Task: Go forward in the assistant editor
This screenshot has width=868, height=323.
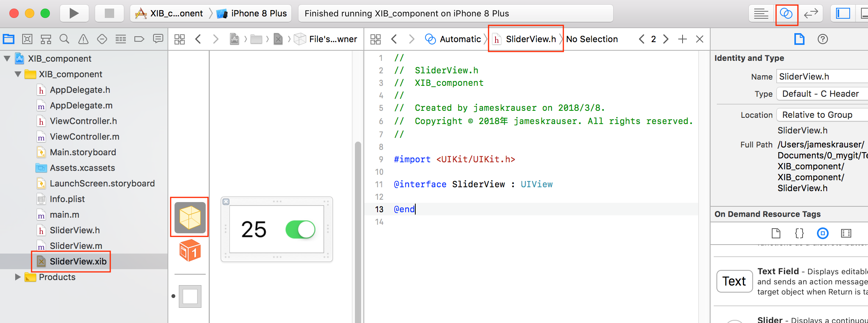Action: pyautogui.click(x=412, y=39)
